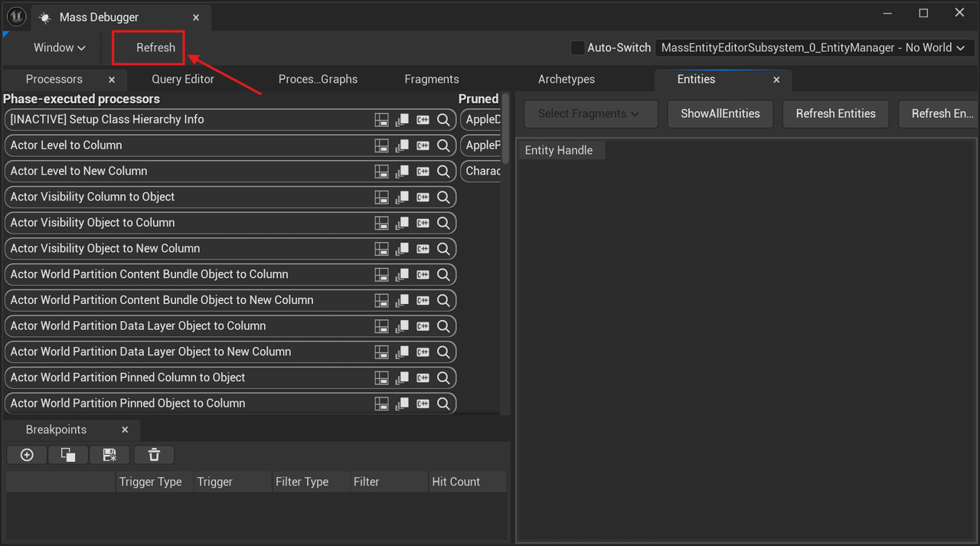Click magnifier icon on Content Bundle Object to New Column row
The width and height of the screenshot is (980, 546).
pyautogui.click(x=443, y=300)
